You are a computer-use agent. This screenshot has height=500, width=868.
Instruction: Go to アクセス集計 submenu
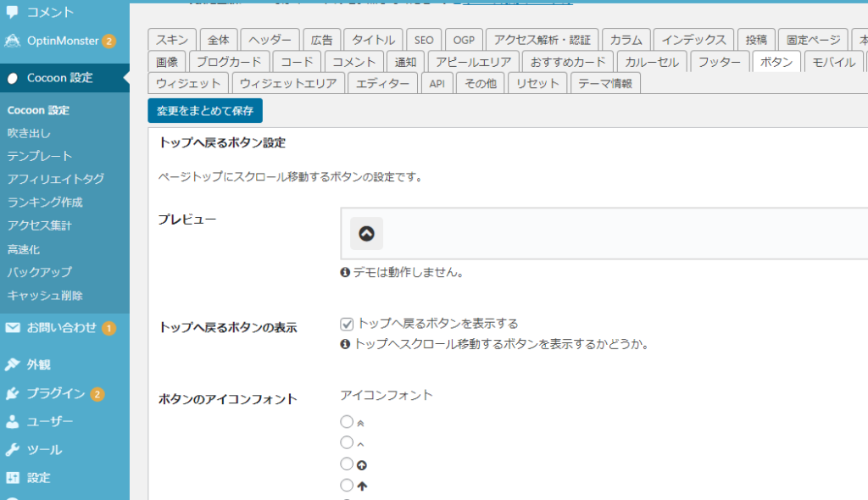(40, 225)
